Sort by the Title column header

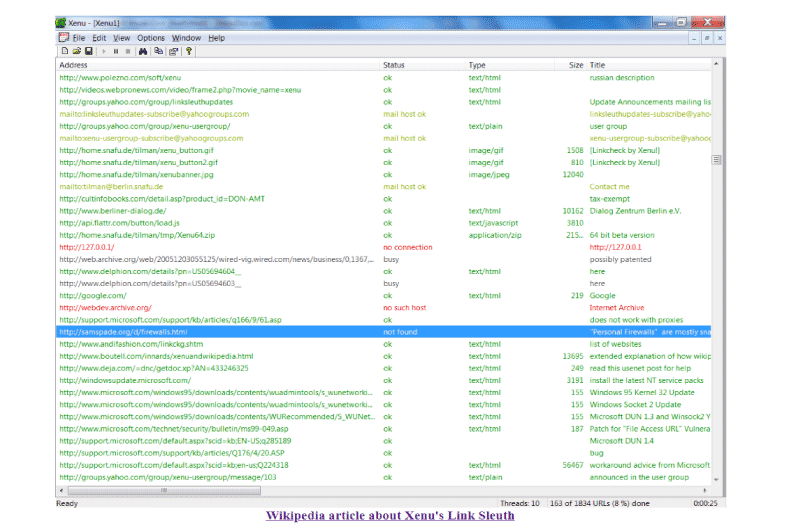[649, 65]
